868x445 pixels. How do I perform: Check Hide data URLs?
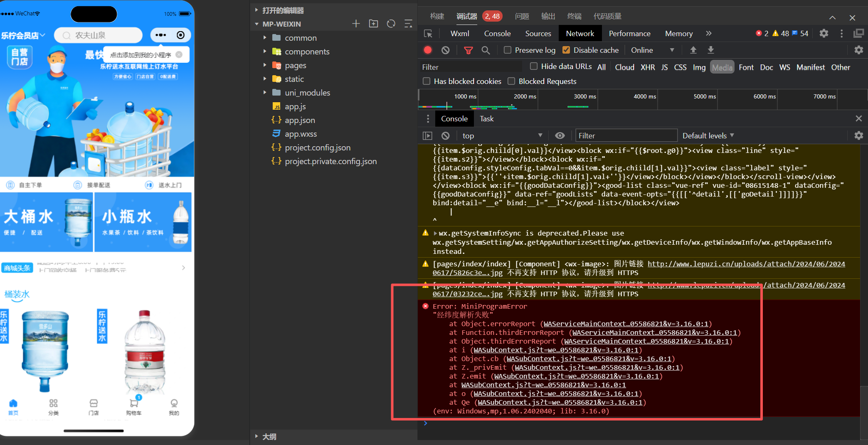tap(534, 66)
